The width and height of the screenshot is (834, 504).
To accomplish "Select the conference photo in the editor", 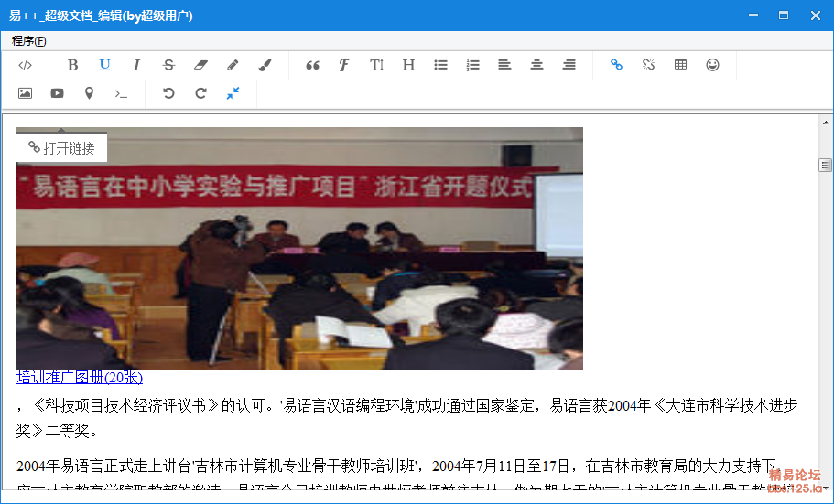I will 299,248.
